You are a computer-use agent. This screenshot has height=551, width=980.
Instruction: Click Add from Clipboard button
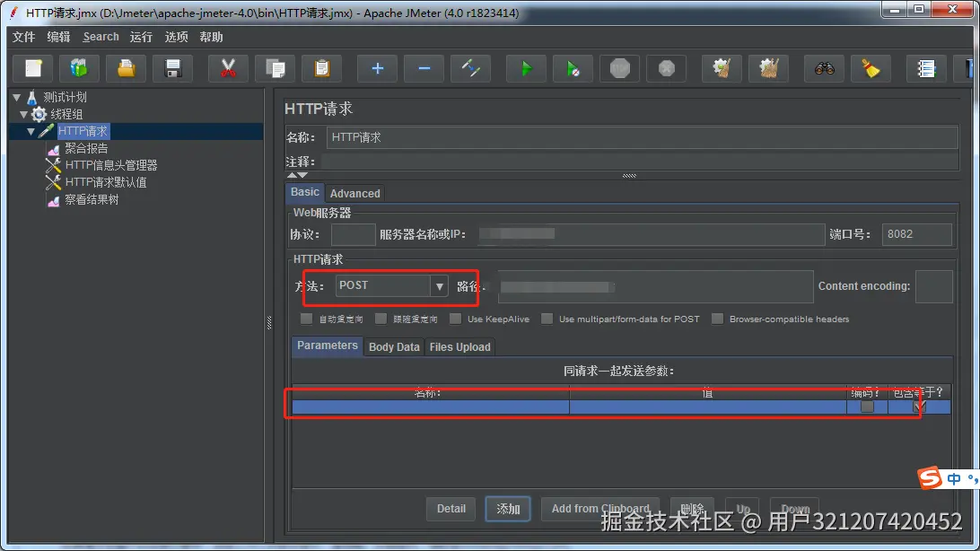coord(600,509)
